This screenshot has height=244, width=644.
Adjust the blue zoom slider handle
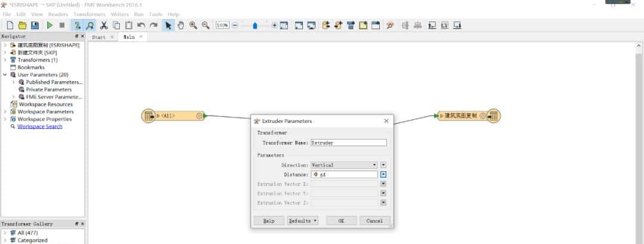255,26
